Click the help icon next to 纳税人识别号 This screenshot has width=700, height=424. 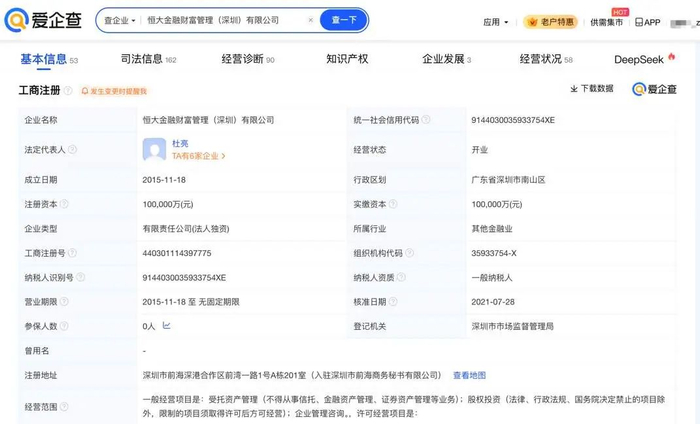[80, 277]
